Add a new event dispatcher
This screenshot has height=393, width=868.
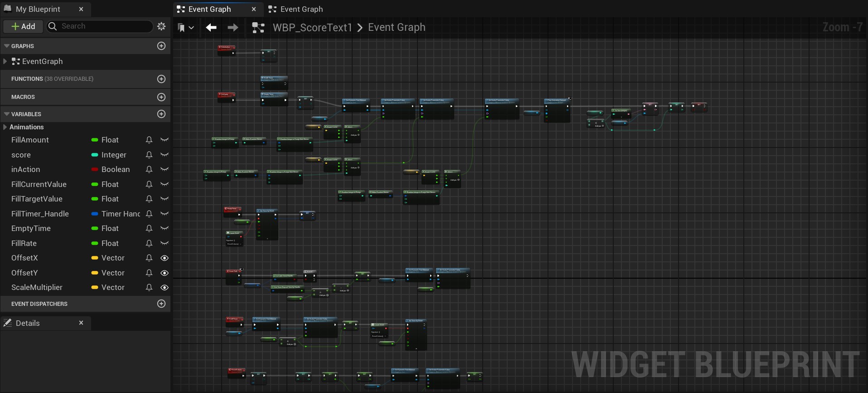tap(161, 304)
